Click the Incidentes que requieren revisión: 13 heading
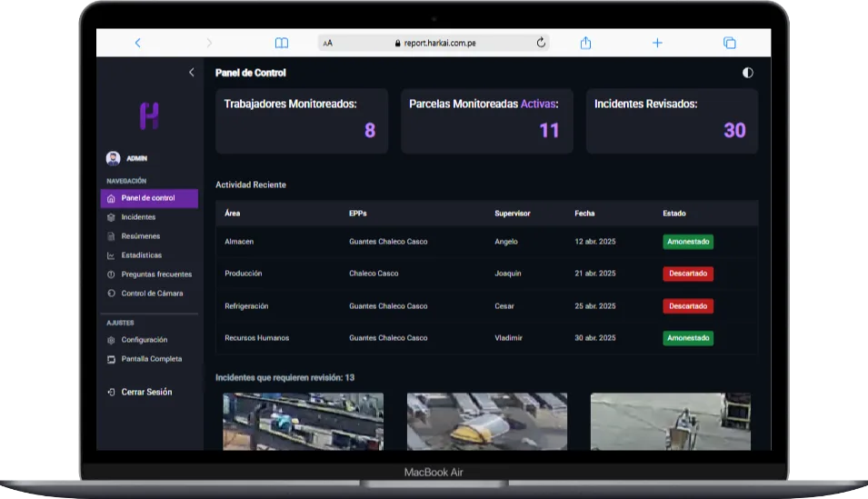The width and height of the screenshot is (868, 499). pyautogui.click(x=284, y=378)
